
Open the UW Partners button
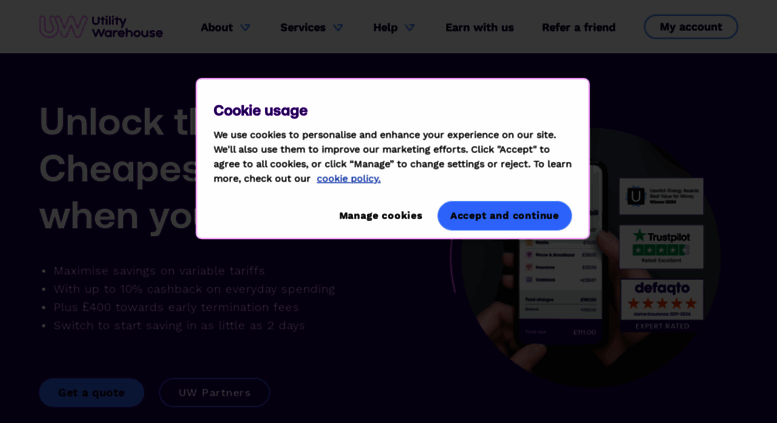[x=214, y=393]
